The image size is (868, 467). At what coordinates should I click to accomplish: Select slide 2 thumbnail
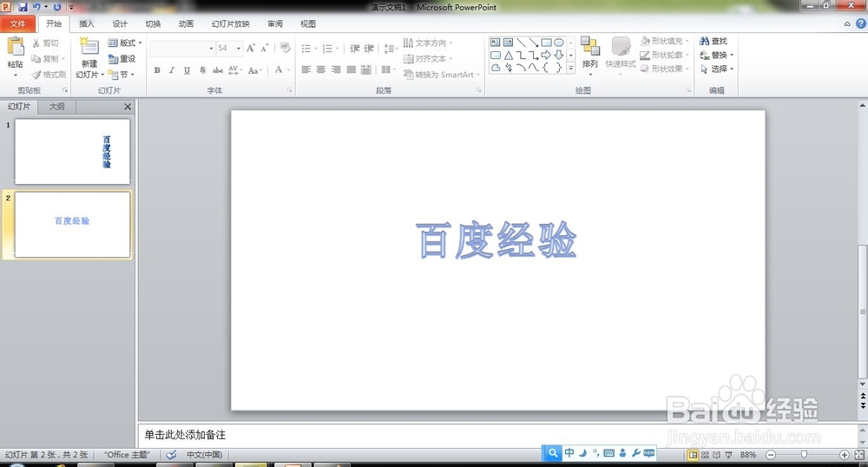point(72,224)
